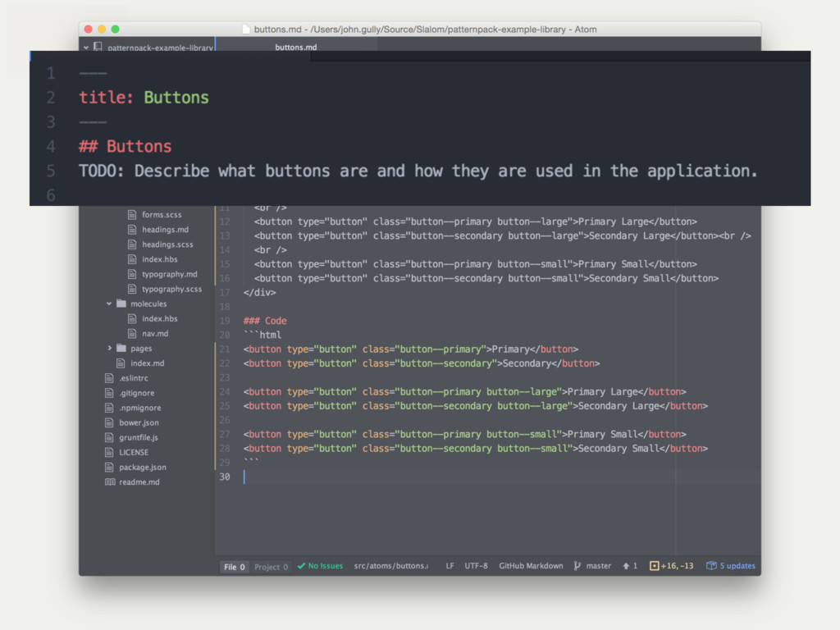840x630 pixels.
Task: Click the file icon beside forms.scss
Action: click(x=132, y=215)
